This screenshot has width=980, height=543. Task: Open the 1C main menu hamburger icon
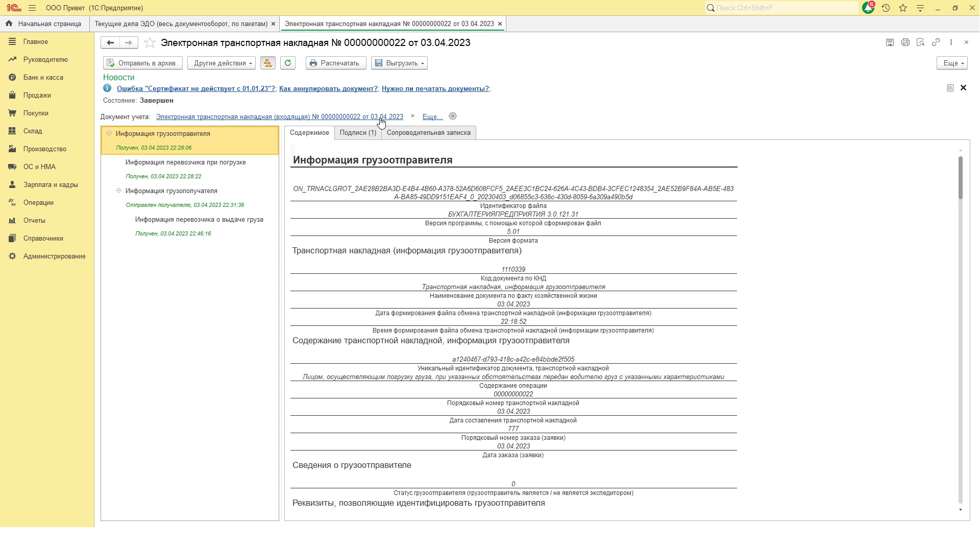(32, 8)
